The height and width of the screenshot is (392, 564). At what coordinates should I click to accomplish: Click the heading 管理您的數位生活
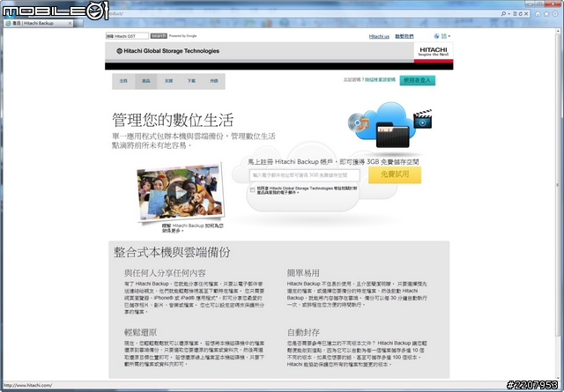(173, 120)
